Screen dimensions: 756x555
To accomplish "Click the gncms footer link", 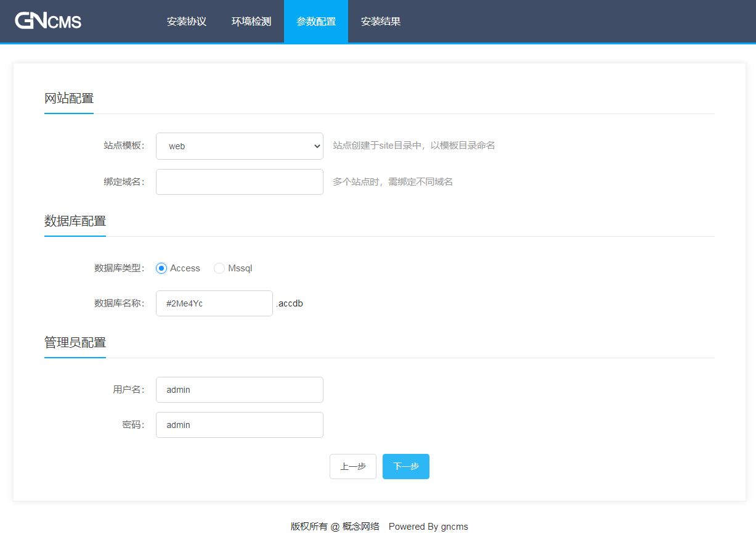I will point(455,527).
